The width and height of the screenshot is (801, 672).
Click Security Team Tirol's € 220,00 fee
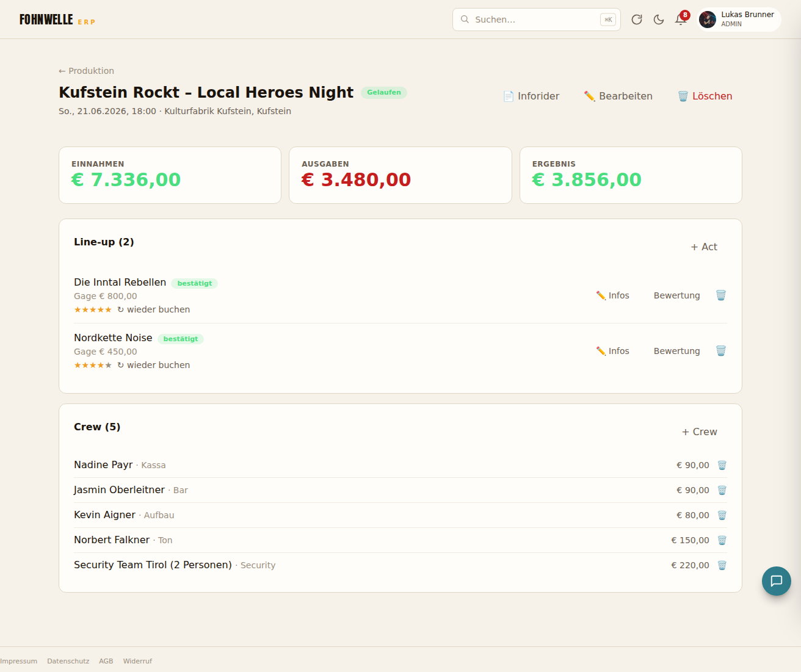690,565
